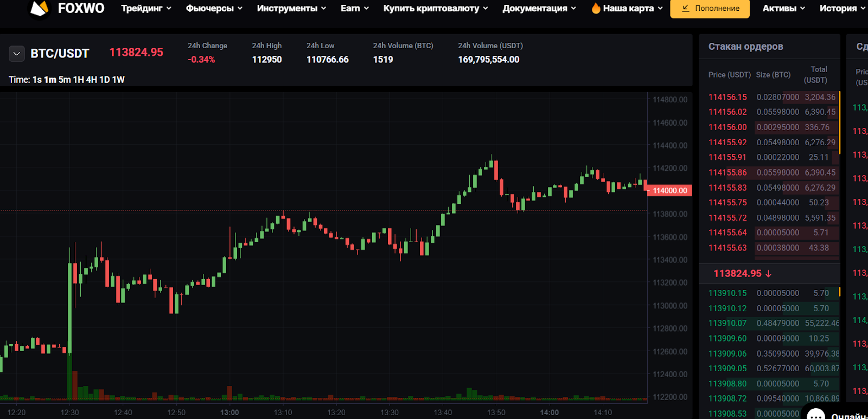The width and height of the screenshot is (868, 419).
Task: Open the Трейдинг dropdown menu
Action: [x=146, y=8]
